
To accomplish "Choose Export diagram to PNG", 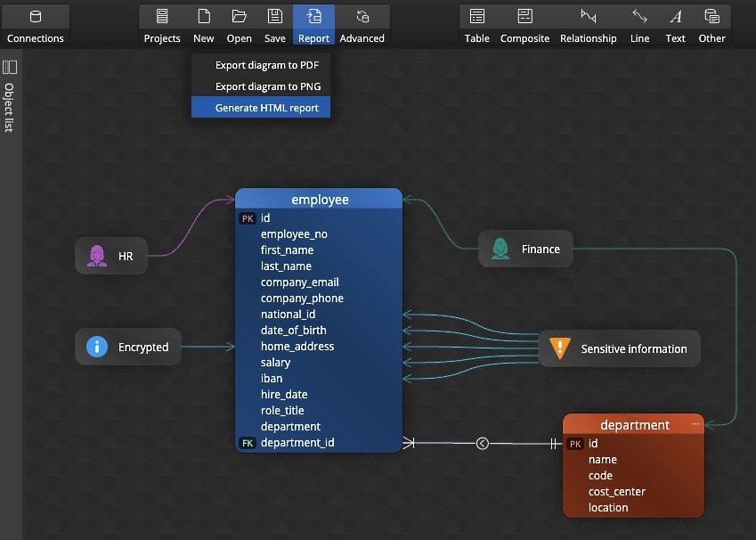I will [261, 86].
